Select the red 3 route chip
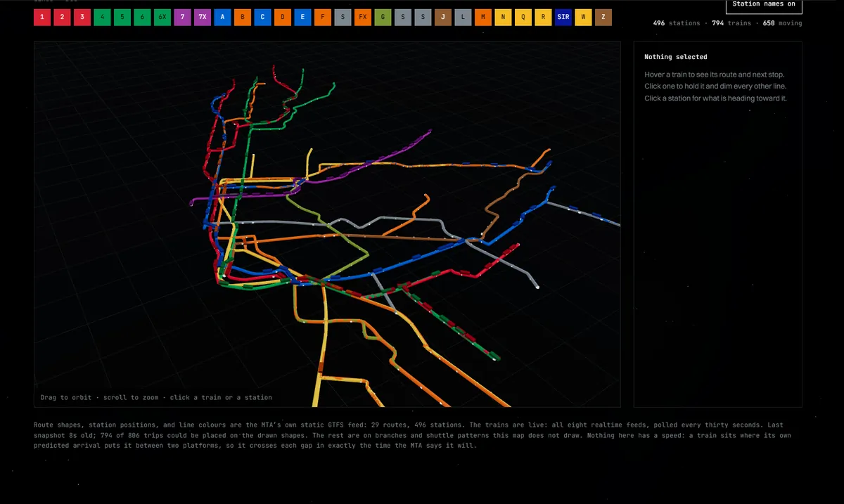844x504 pixels. (82, 18)
